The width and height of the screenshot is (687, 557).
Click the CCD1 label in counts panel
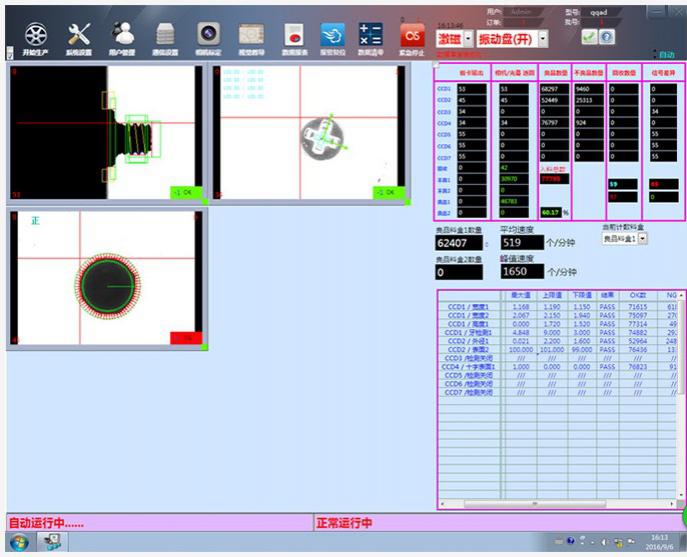[x=444, y=89]
